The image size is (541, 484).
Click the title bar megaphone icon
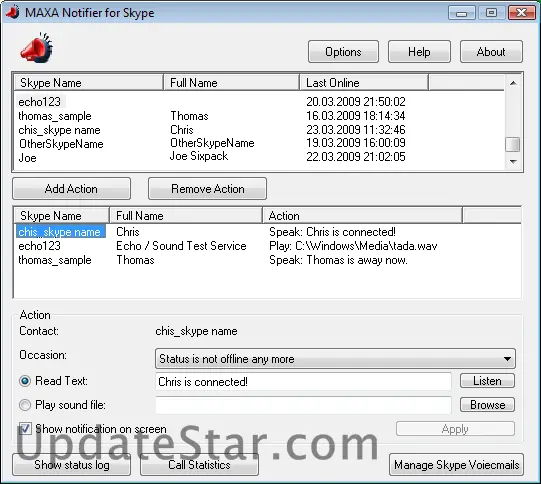[13, 13]
